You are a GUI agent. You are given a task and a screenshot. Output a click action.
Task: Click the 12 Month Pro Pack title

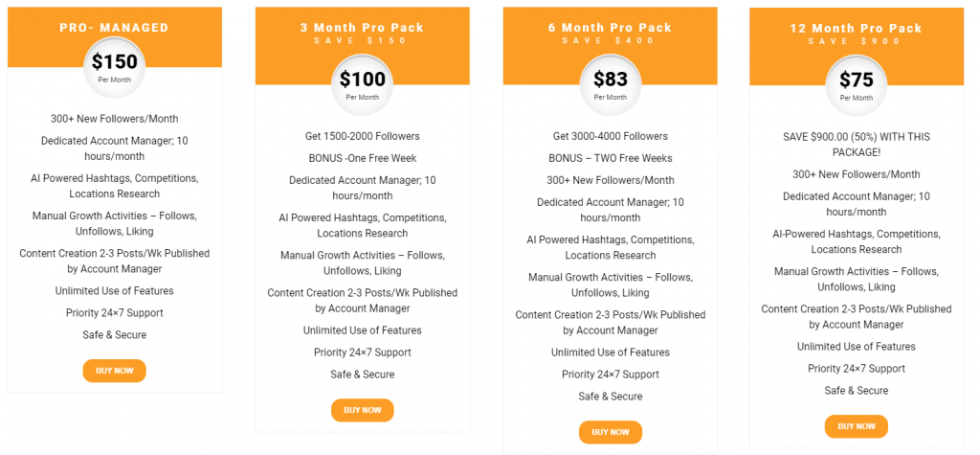point(856,29)
